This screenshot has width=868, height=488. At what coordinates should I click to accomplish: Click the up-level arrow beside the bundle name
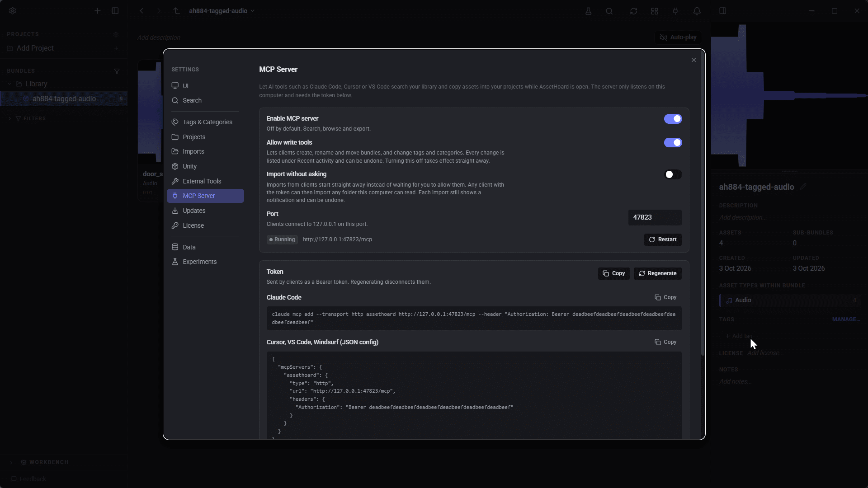pos(177,11)
